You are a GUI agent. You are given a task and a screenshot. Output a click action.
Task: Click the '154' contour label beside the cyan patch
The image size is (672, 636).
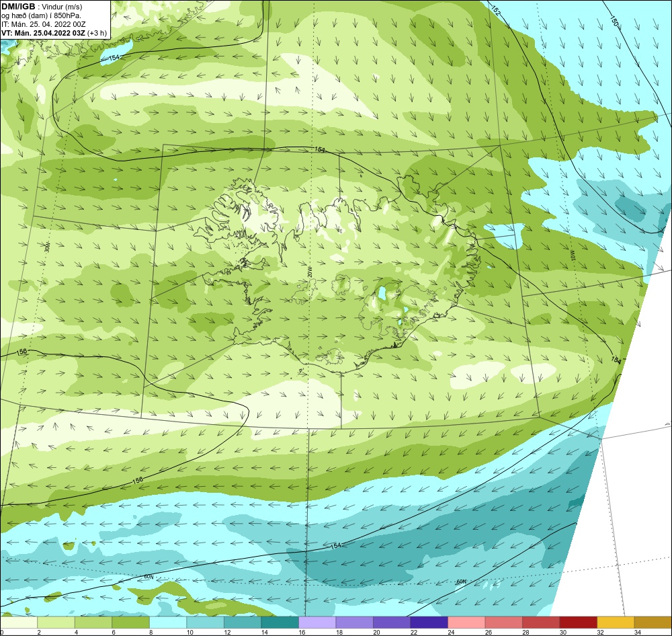[114, 57]
